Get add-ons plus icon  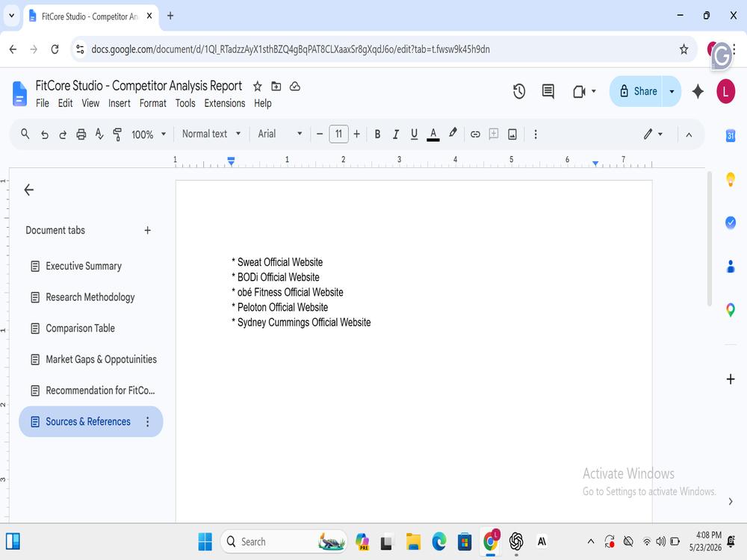(x=731, y=379)
